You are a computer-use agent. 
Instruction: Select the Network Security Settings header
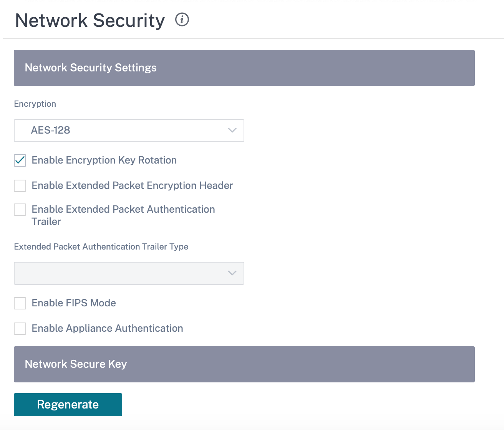(244, 68)
